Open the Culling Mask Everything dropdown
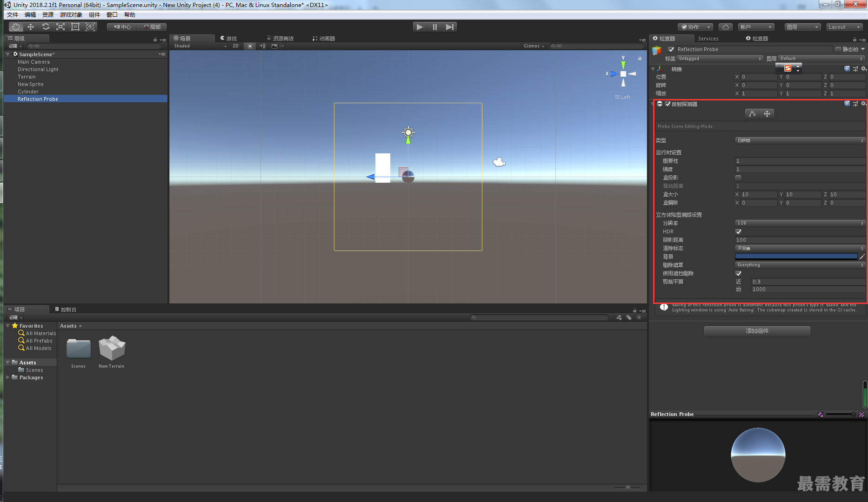 800,265
